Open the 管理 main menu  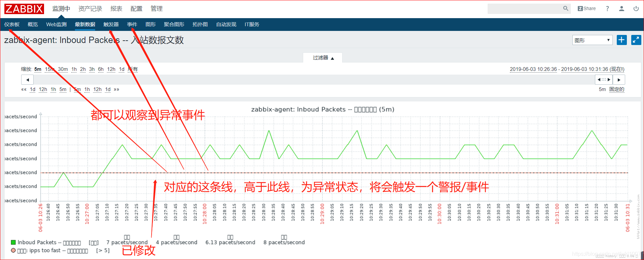pyautogui.click(x=157, y=9)
